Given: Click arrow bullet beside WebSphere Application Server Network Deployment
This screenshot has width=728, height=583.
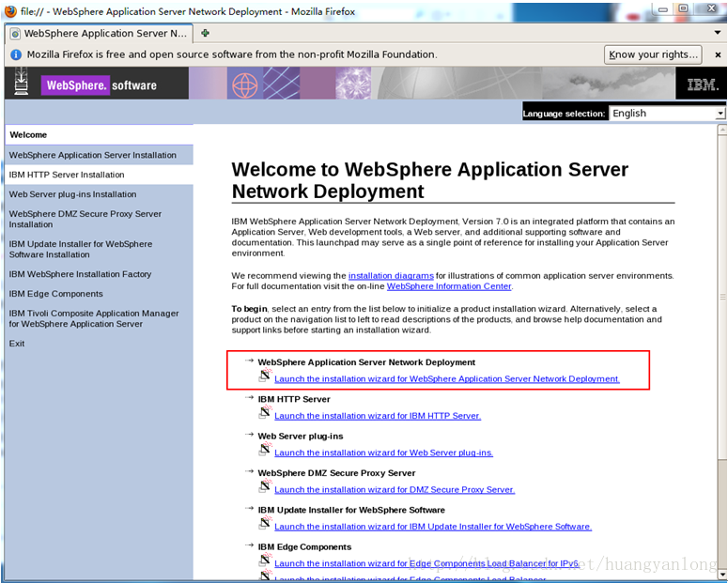Looking at the screenshot, I should [x=249, y=361].
